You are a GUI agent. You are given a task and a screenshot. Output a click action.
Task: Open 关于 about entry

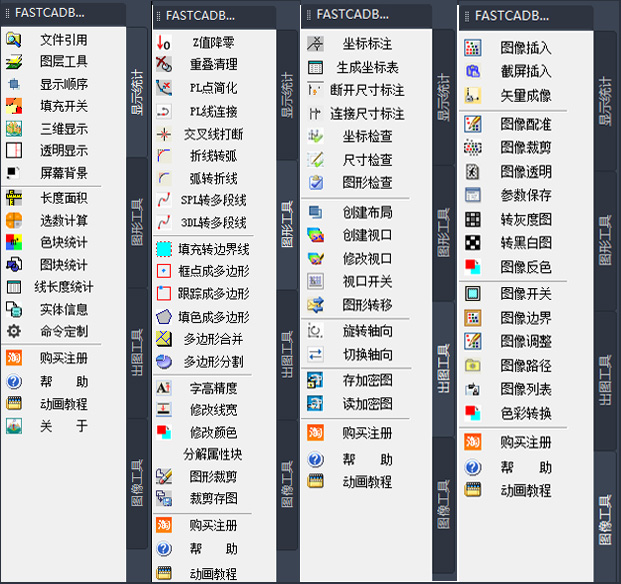[x=63, y=426]
